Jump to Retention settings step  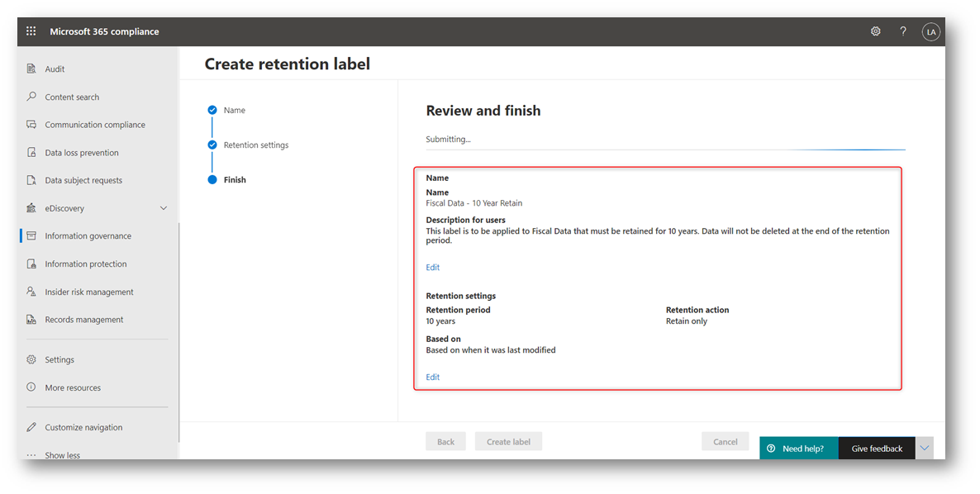tap(256, 145)
